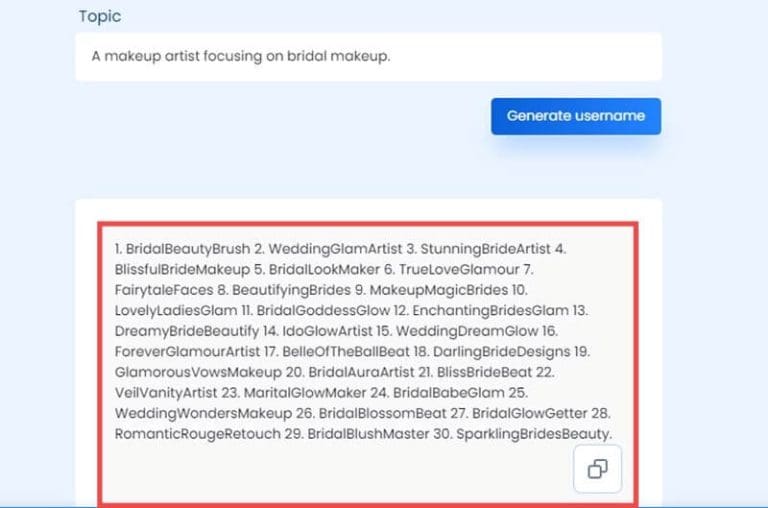Click the FairytaleFaces suggestion

click(164, 290)
